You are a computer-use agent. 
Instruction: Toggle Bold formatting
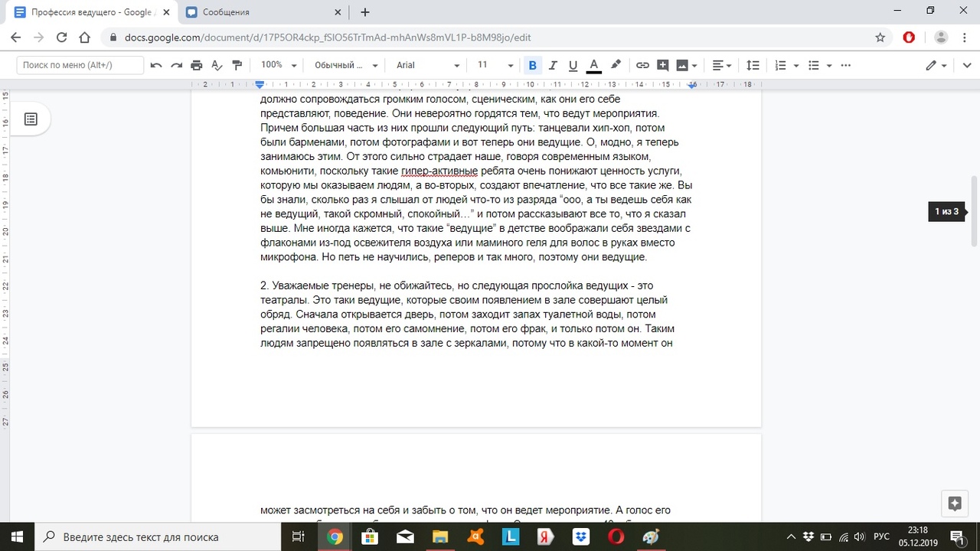[533, 66]
